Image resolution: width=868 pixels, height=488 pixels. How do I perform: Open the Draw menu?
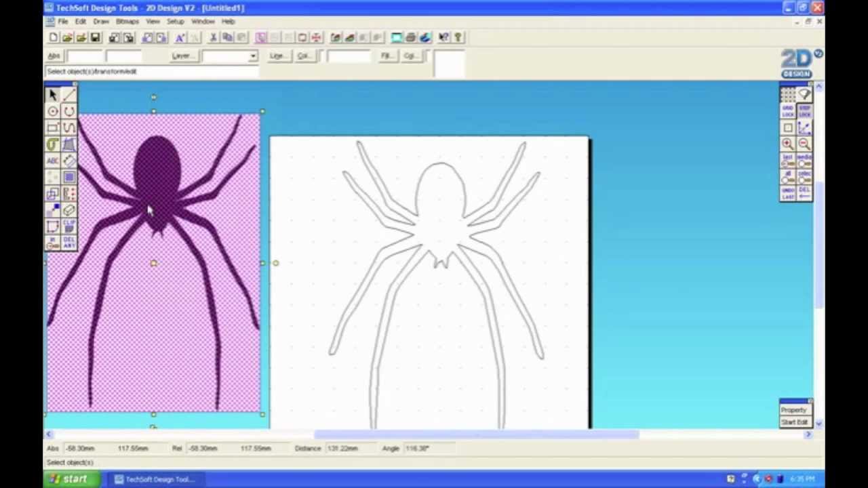(101, 22)
